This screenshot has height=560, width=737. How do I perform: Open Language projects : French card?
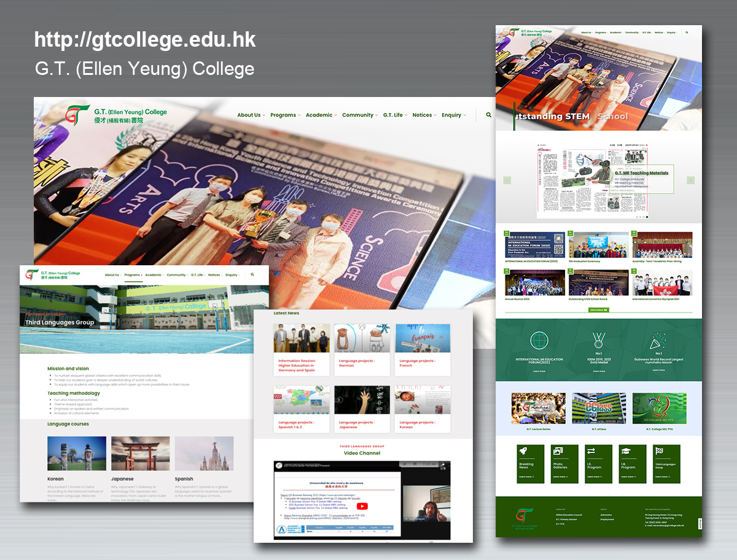click(423, 350)
